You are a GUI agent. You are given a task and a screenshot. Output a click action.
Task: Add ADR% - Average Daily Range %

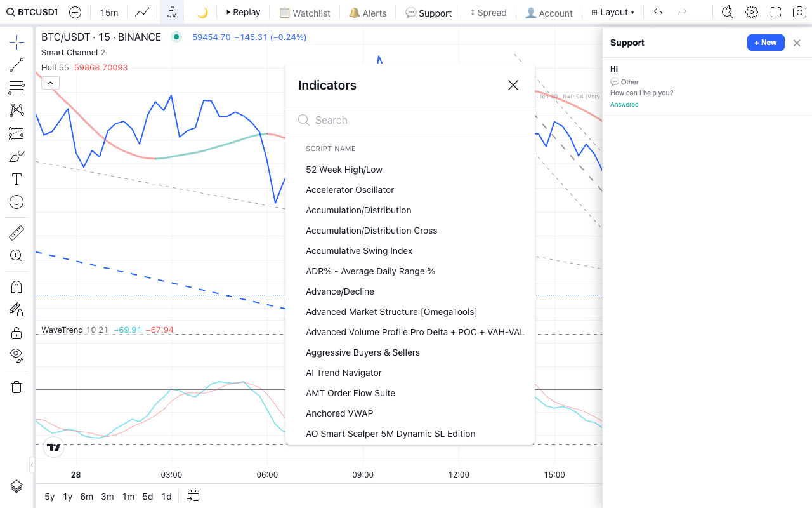[410, 271]
